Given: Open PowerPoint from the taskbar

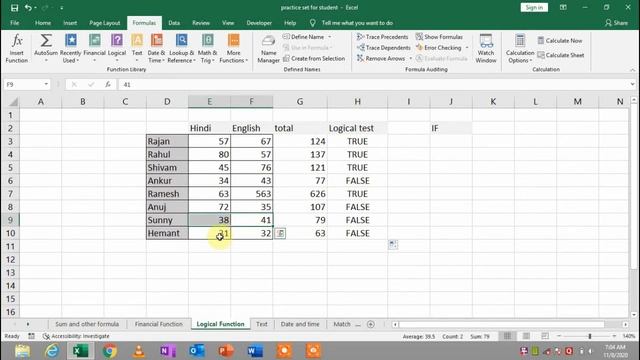Looking at the screenshot, I should [226, 351].
